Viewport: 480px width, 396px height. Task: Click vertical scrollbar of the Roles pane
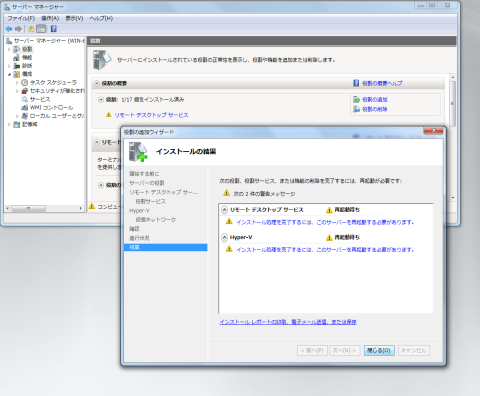[x=452, y=137]
